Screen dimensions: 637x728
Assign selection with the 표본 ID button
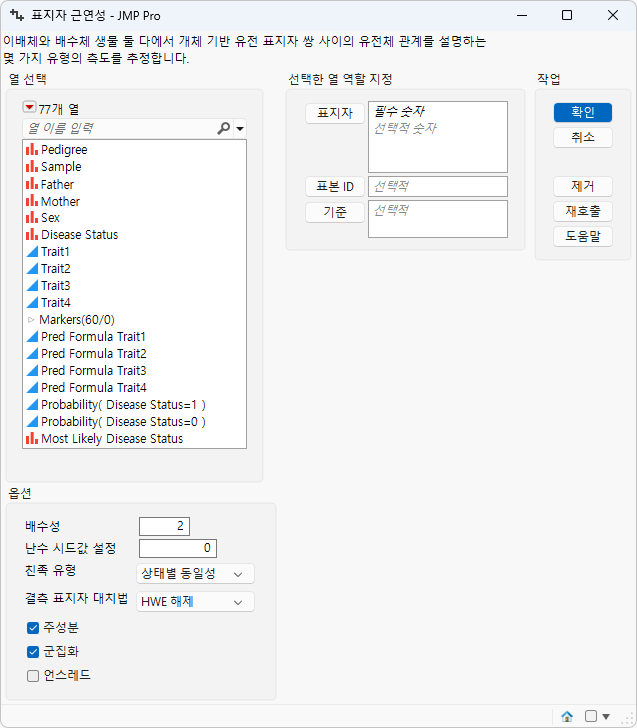(335, 187)
